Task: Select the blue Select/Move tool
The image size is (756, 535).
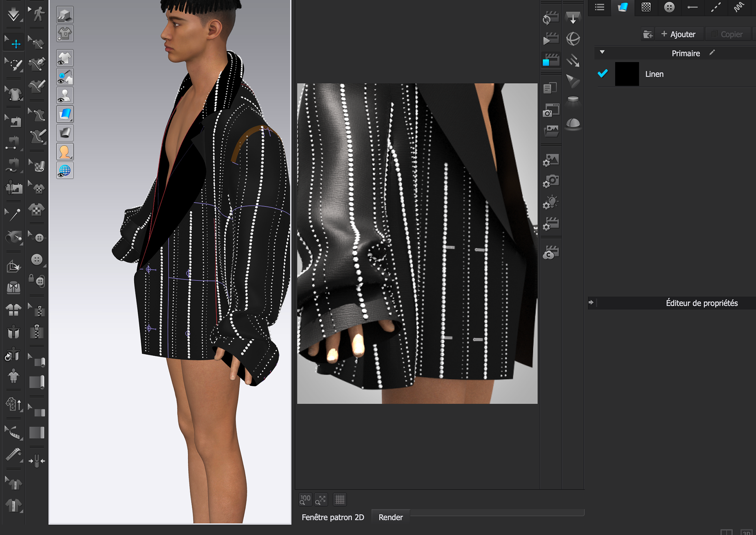Action: point(15,43)
